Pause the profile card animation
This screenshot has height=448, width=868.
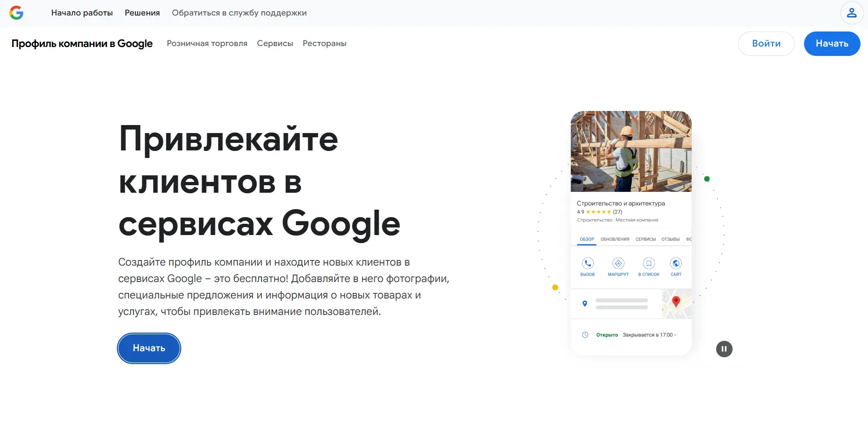[724, 348]
